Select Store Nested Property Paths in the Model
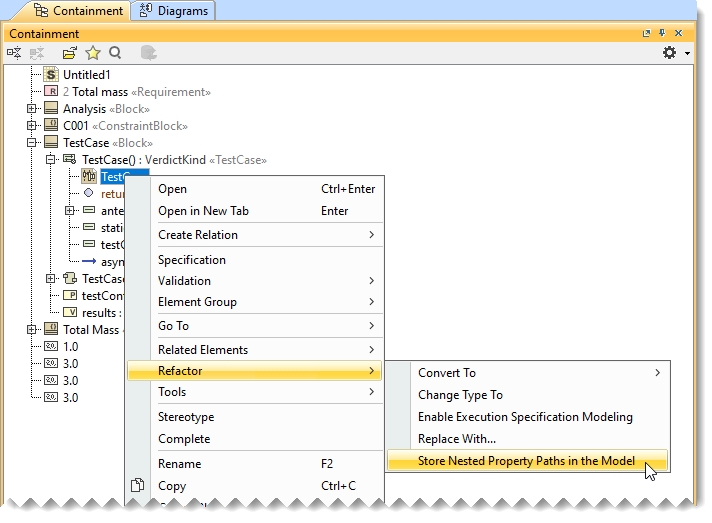 (526, 461)
